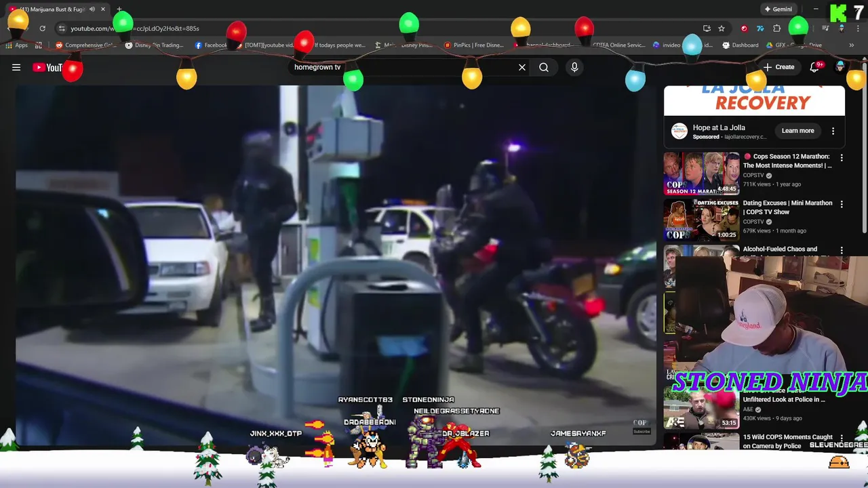The image size is (868, 488).
Task: Open the Disney Pin Trading bookmark
Action: tap(155, 45)
